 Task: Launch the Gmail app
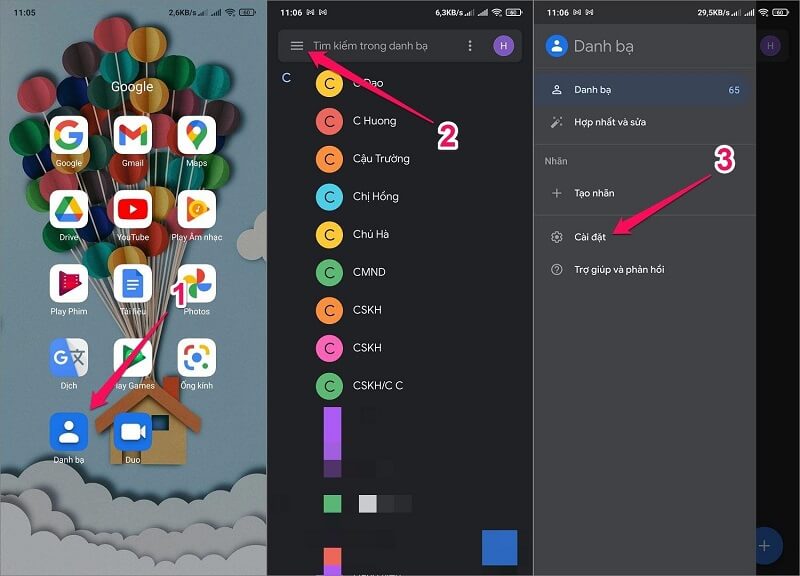(133, 135)
